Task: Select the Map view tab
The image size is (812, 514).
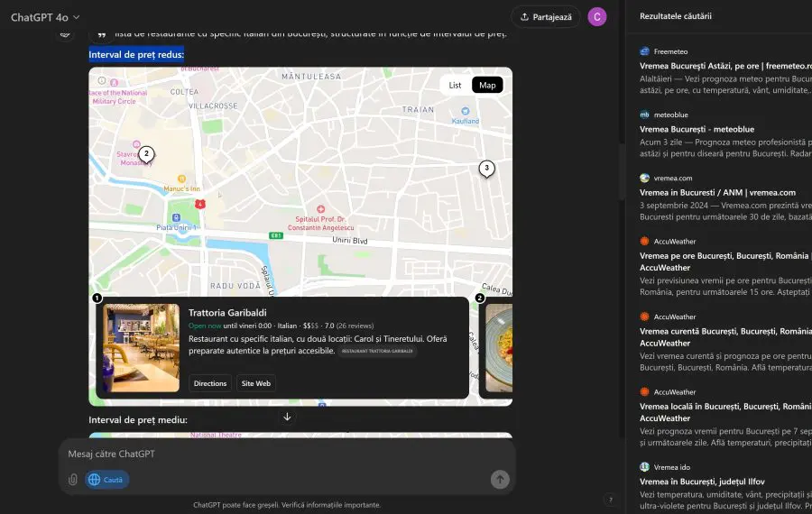Action: [x=487, y=86]
